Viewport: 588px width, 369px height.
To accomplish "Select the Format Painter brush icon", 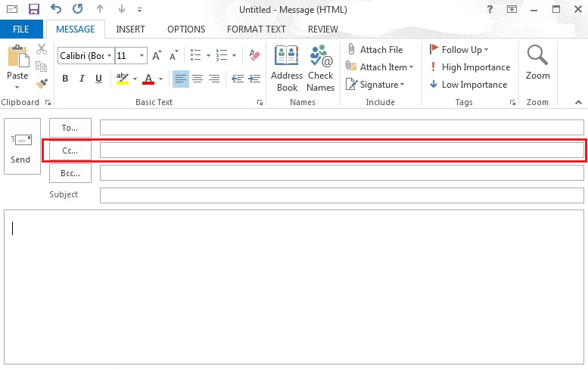I will point(42,84).
